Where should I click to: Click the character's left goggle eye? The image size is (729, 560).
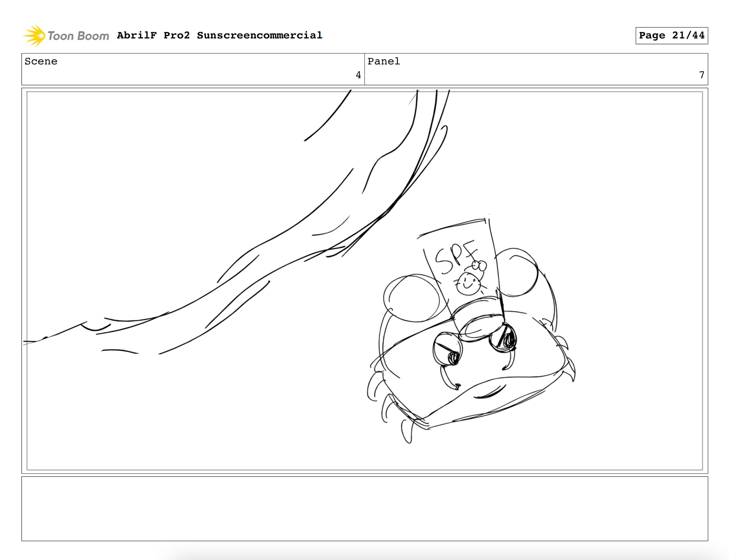[448, 349]
